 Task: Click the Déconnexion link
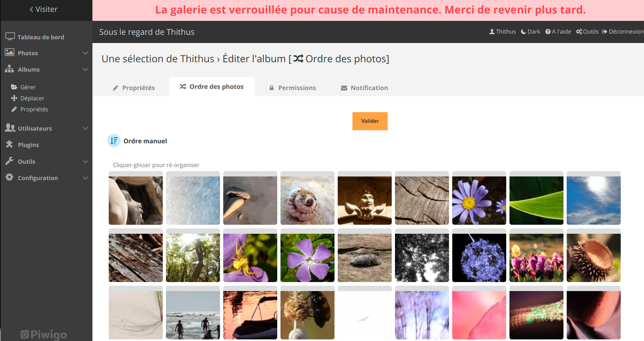(622, 31)
